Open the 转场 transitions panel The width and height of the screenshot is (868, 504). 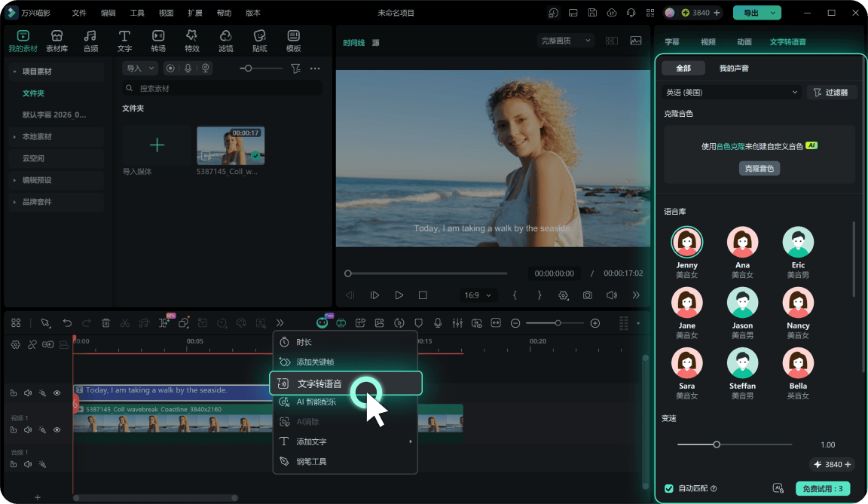(x=158, y=41)
